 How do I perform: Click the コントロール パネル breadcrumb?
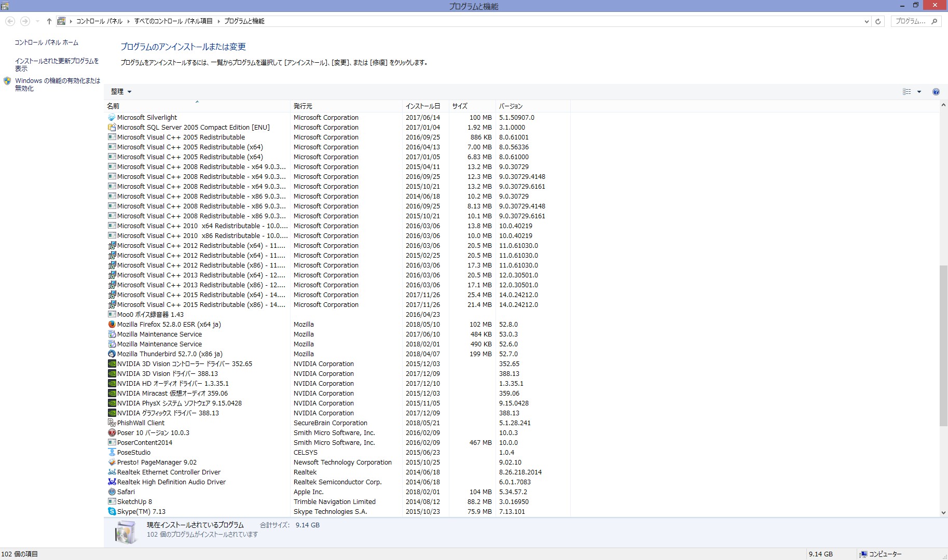(x=99, y=21)
